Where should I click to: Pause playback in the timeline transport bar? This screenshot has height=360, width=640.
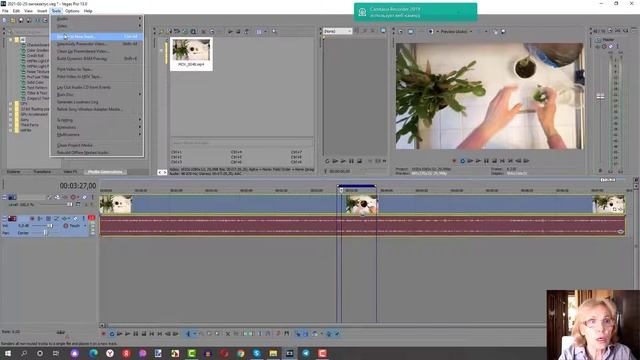[136, 333]
